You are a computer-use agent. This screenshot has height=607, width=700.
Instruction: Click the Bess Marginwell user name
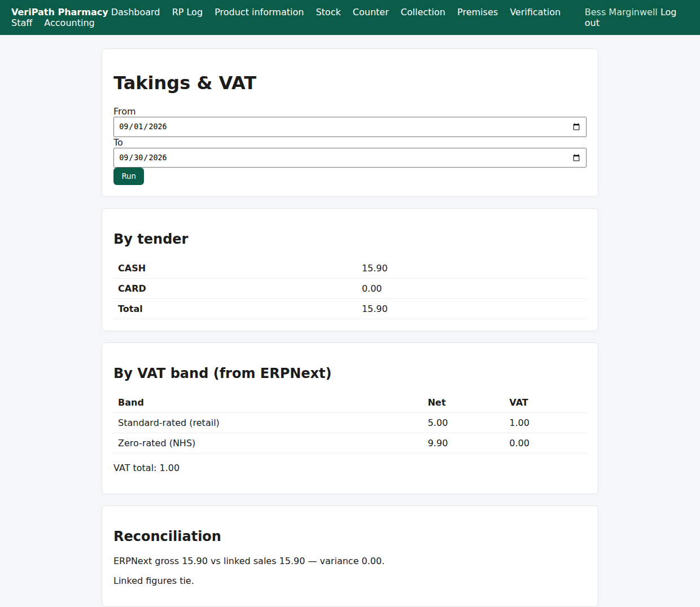(621, 12)
